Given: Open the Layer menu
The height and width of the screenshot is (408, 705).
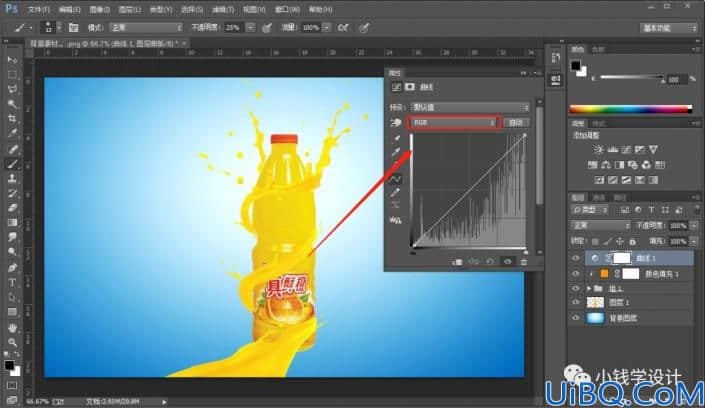Looking at the screenshot, I should click(129, 9).
